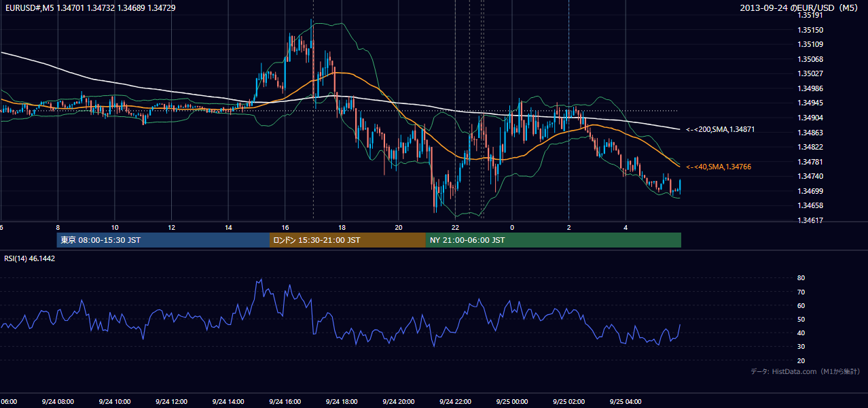Click the 9/25 02:00 date axis label
Viewport: 868px width, 408px height.
(x=568, y=402)
